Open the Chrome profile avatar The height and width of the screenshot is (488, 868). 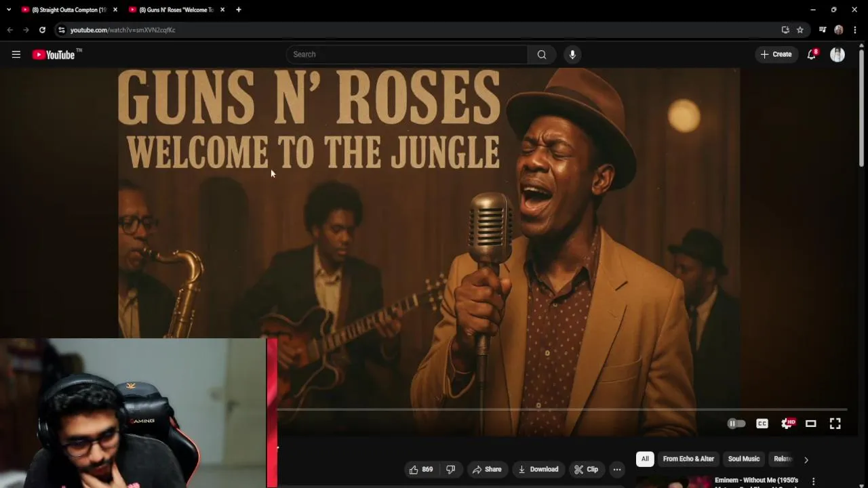point(839,30)
